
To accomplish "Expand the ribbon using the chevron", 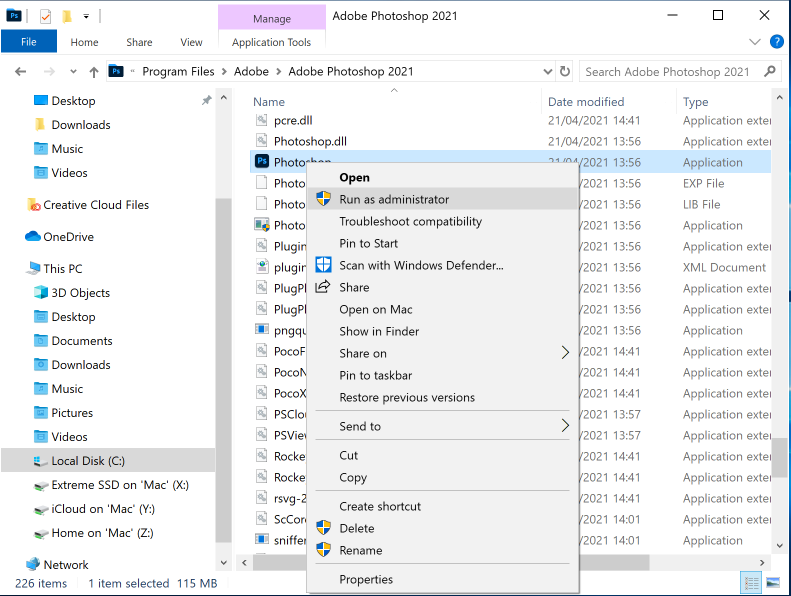I will tap(755, 42).
